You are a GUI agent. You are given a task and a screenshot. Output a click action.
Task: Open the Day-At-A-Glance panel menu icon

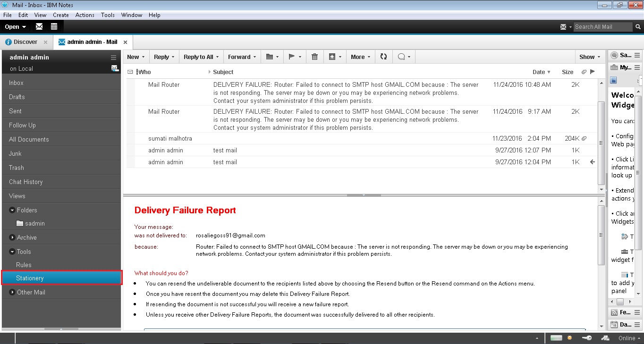click(637, 325)
